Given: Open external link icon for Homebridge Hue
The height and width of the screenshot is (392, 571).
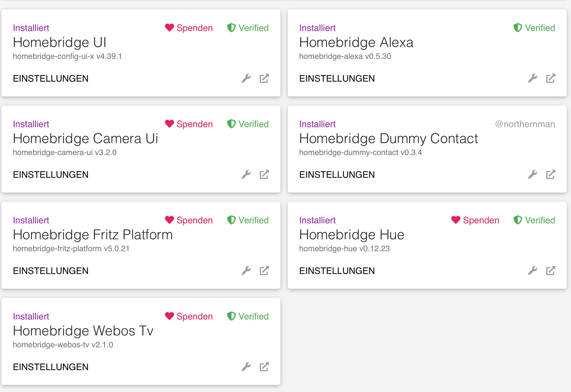Looking at the screenshot, I should [x=550, y=270].
